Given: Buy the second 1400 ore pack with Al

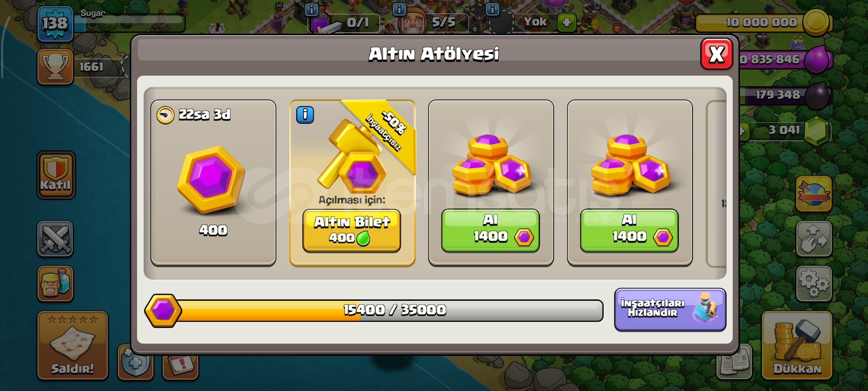Looking at the screenshot, I should click(629, 230).
